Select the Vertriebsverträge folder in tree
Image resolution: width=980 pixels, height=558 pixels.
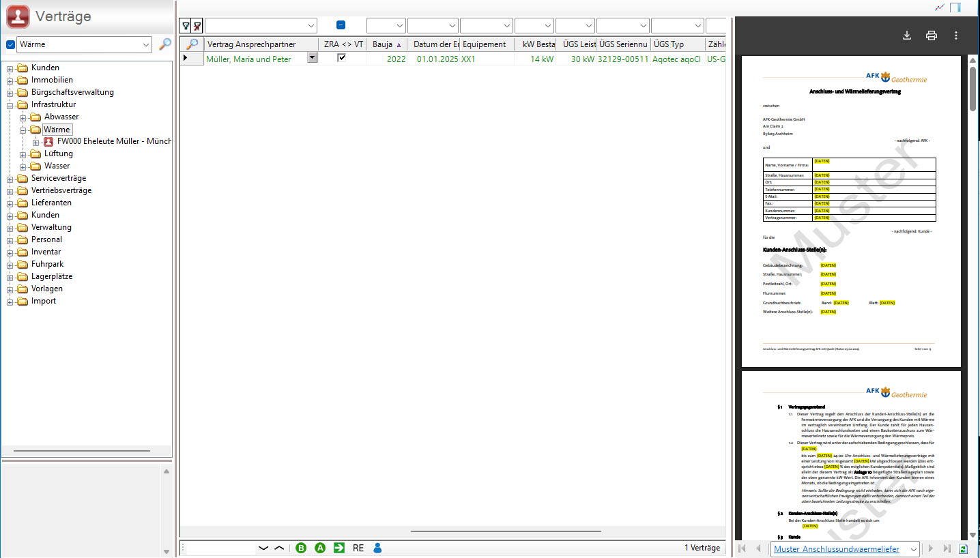61,190
